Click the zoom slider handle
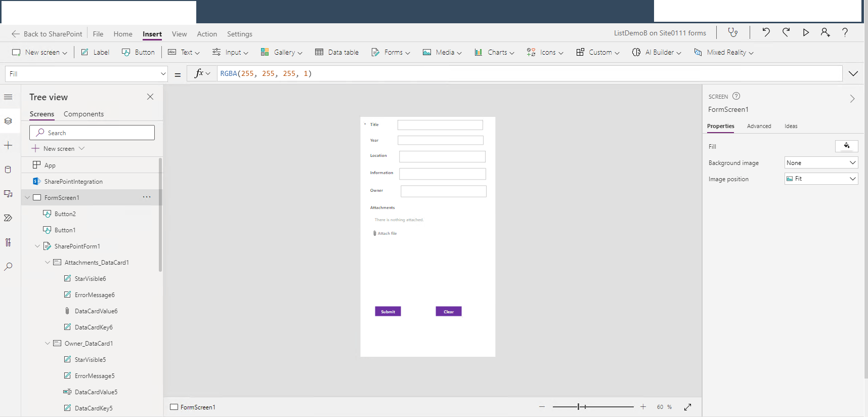The image size is (868, 417). 579,407
